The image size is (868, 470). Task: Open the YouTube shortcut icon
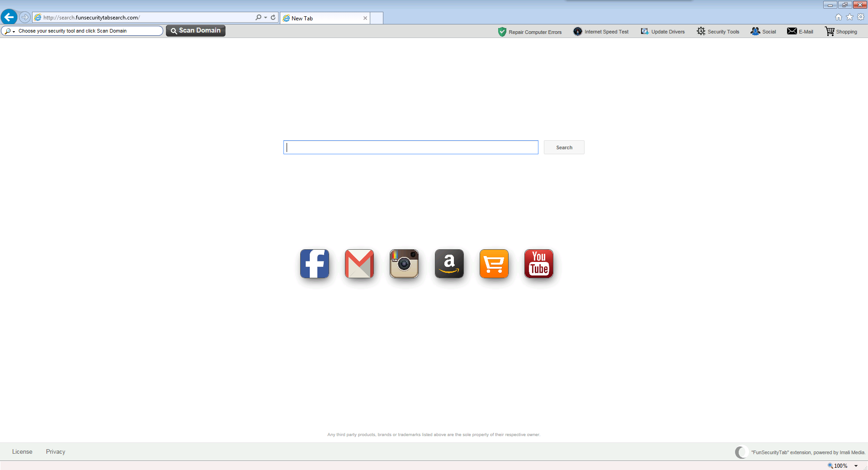[539, 264]
